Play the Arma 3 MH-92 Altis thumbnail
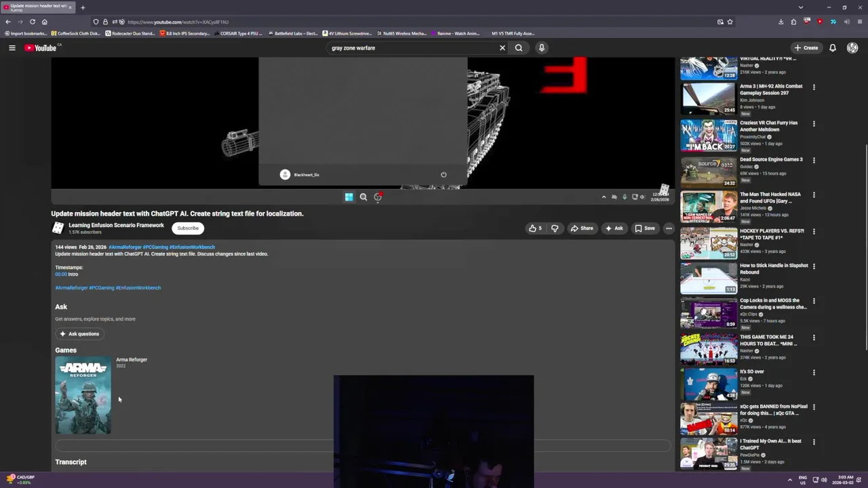Image resolution: width=868 pixels, height=488 pixels. coord(709,98)
